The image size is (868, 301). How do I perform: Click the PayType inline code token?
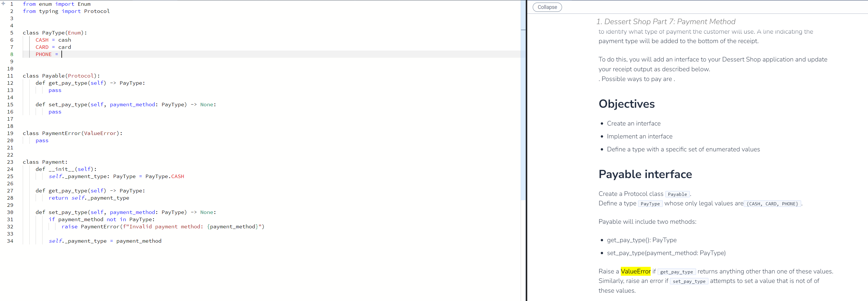(650, 204)
